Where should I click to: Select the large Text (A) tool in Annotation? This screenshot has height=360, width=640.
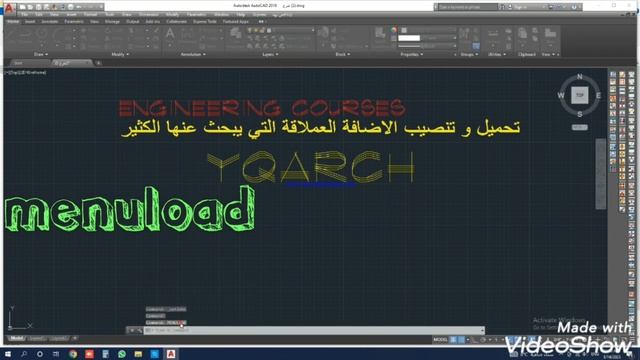point(170,34)
